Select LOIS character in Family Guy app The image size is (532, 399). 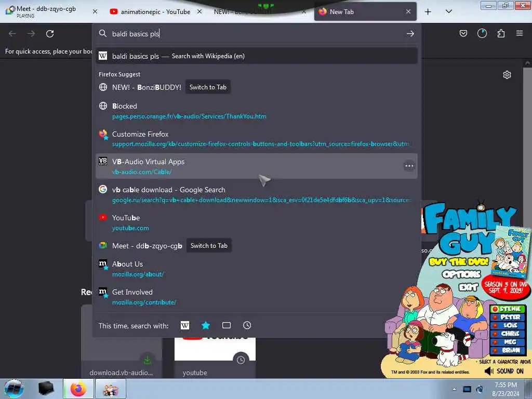point(508,325)
